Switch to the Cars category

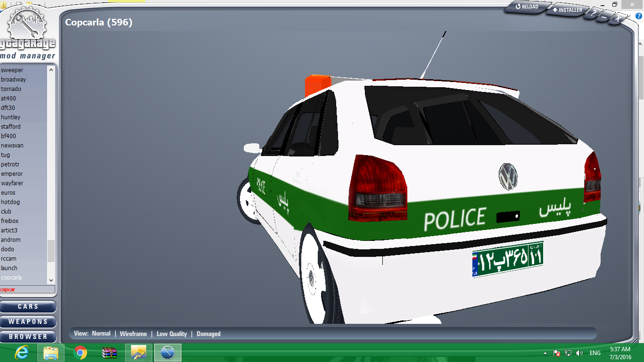coord(28,307)
